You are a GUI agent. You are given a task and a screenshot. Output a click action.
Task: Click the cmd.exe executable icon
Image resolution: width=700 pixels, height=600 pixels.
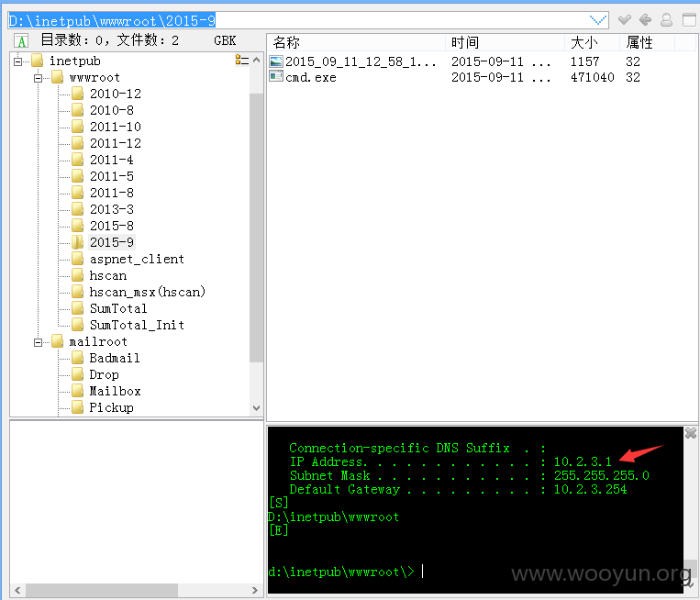coord(276,77)
